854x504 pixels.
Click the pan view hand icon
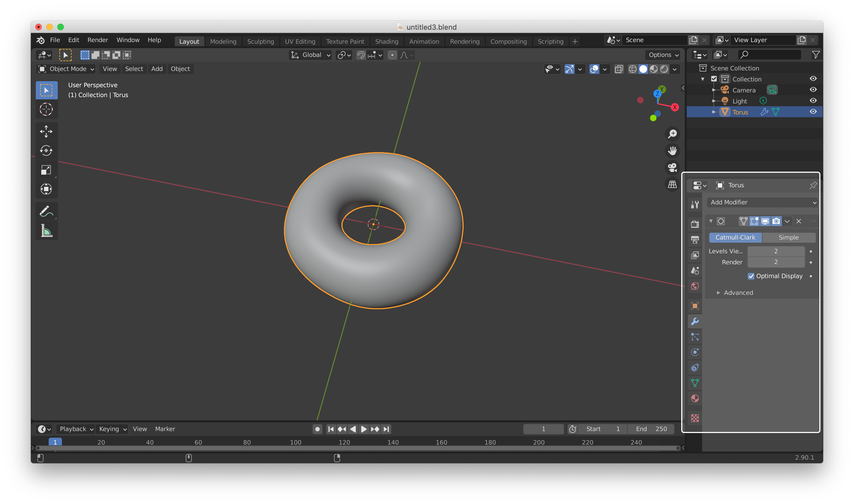672,150
